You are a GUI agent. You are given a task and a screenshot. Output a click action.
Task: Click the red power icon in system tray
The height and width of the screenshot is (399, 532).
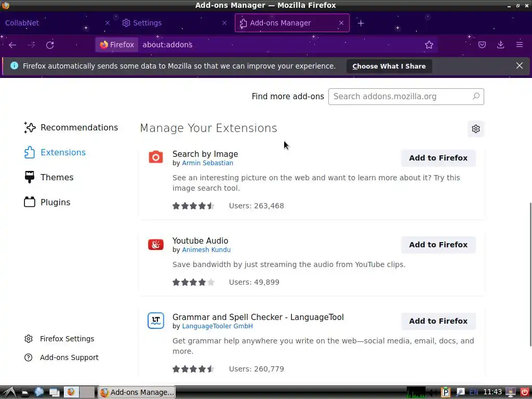click(x=525, y=392)
